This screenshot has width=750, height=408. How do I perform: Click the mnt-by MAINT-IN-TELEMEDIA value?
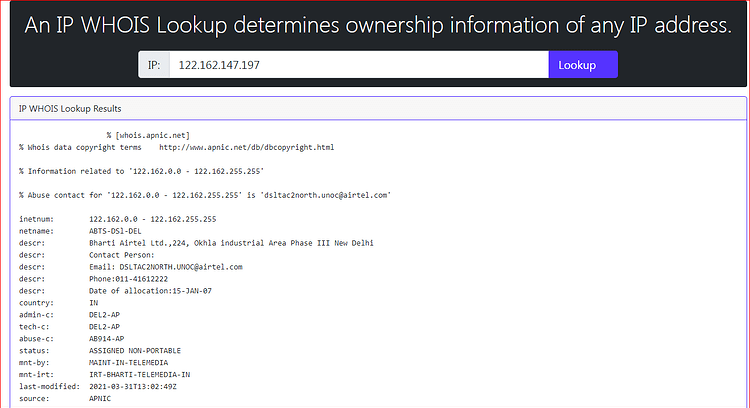coord(128,363)
